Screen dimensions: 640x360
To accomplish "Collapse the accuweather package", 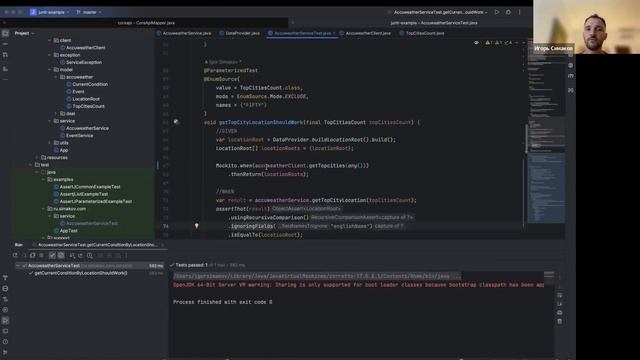I will click(x=56, y=77).
